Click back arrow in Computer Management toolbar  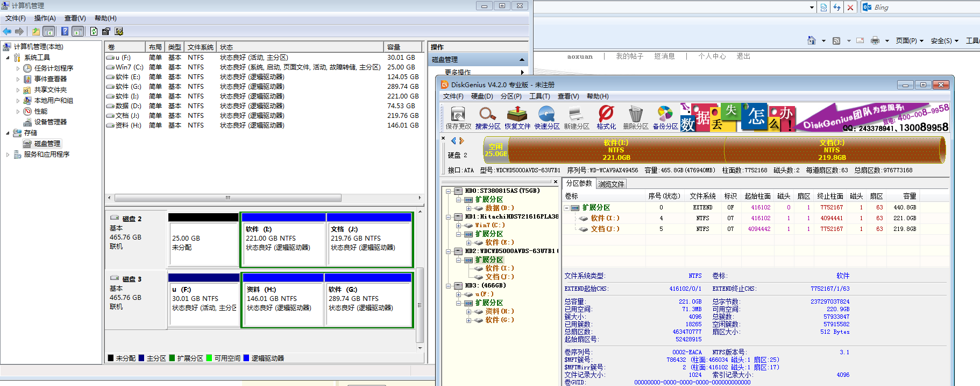[x=7, y=31]
